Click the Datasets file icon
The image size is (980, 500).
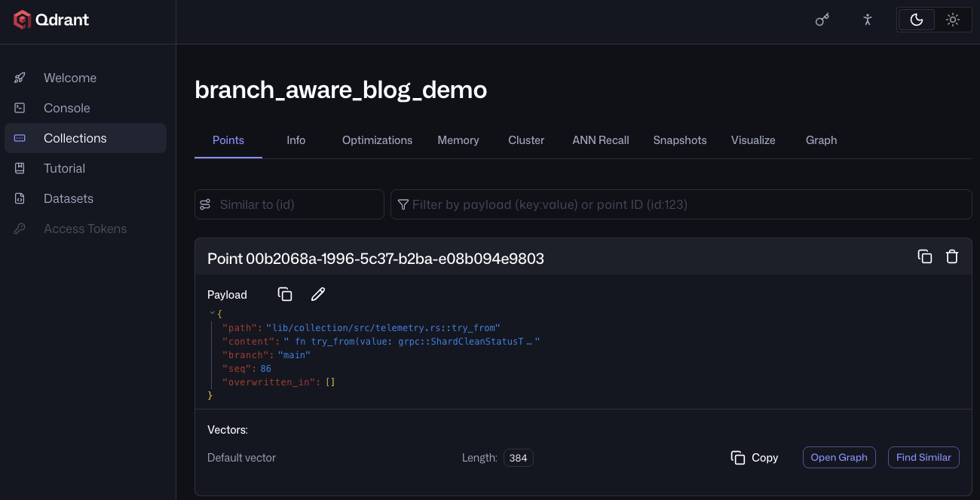coord(20,198)
